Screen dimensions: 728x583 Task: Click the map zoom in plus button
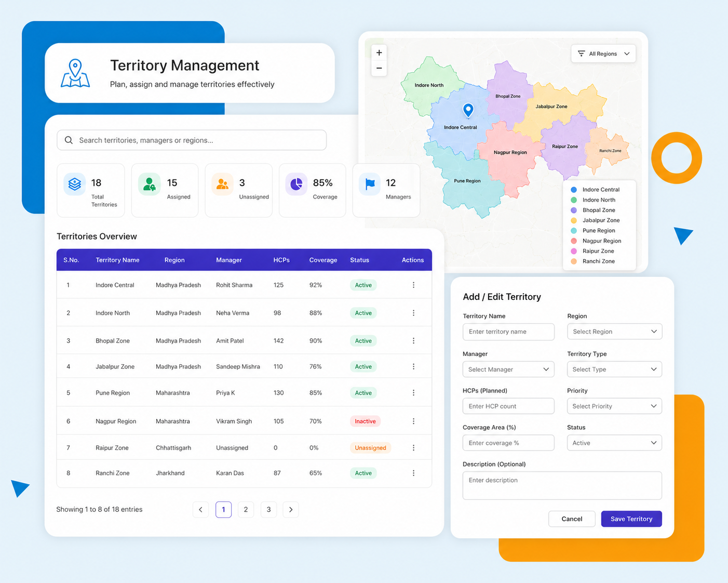(379, 53)
